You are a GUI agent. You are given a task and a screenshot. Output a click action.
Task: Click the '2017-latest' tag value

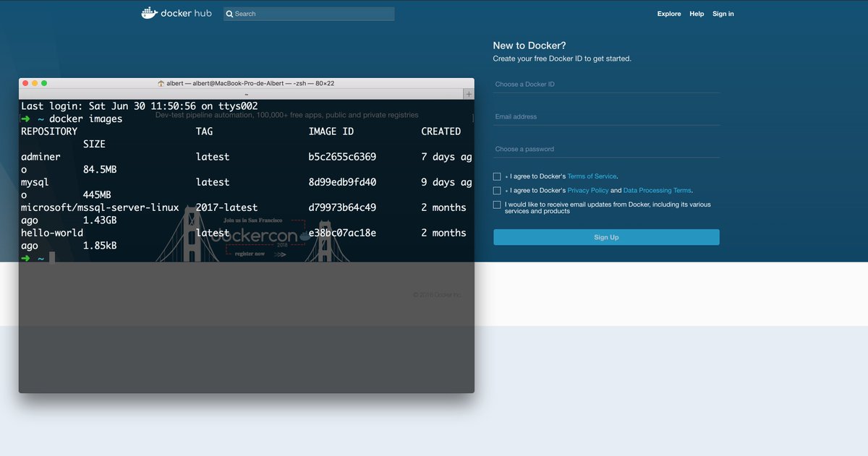pos(226,207)
